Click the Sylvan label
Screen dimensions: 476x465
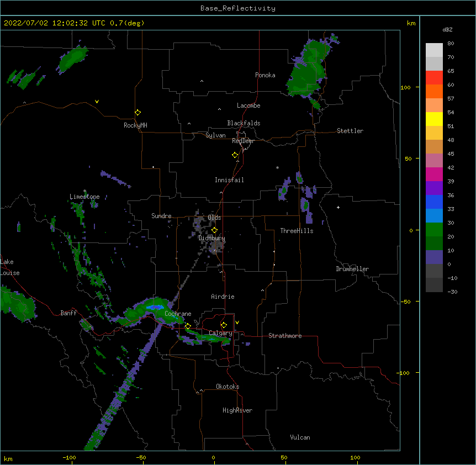pos(215,135)
